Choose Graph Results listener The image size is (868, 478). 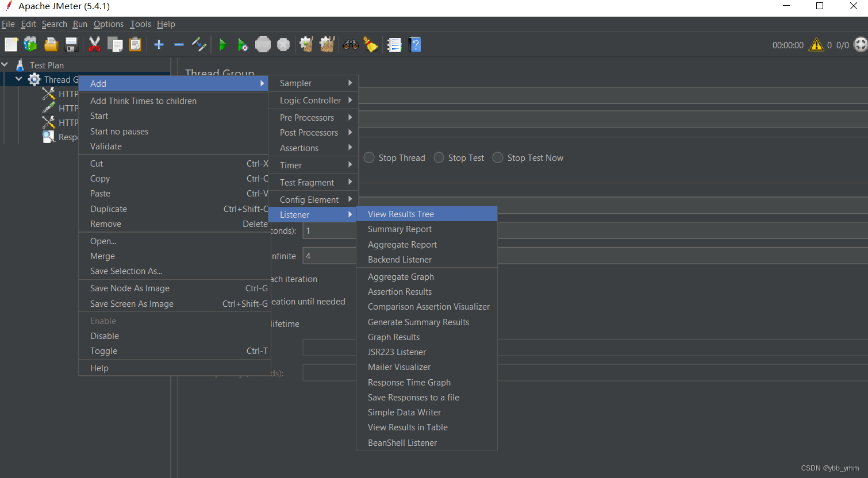coord(427,337)
